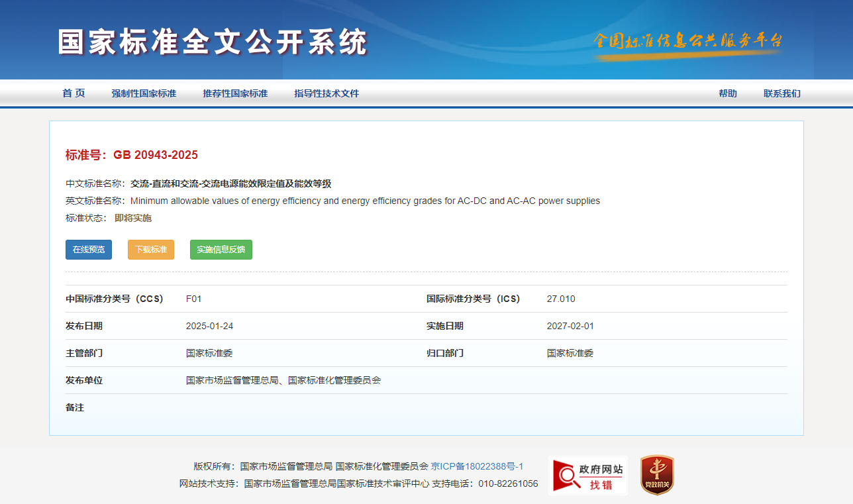
Task: Click the 全国标准信息公共服务平台 banner graphic
Action: (687, 43)
